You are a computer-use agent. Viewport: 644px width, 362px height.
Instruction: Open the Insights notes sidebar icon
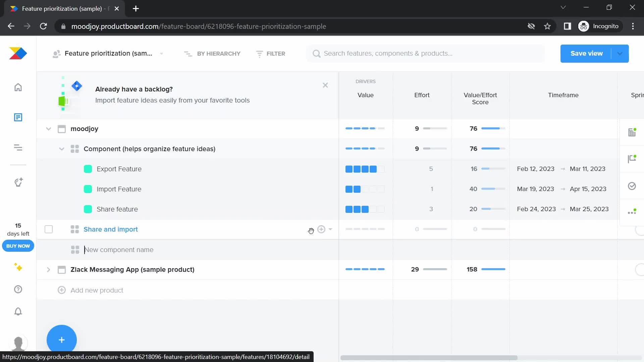click(18, 117)
